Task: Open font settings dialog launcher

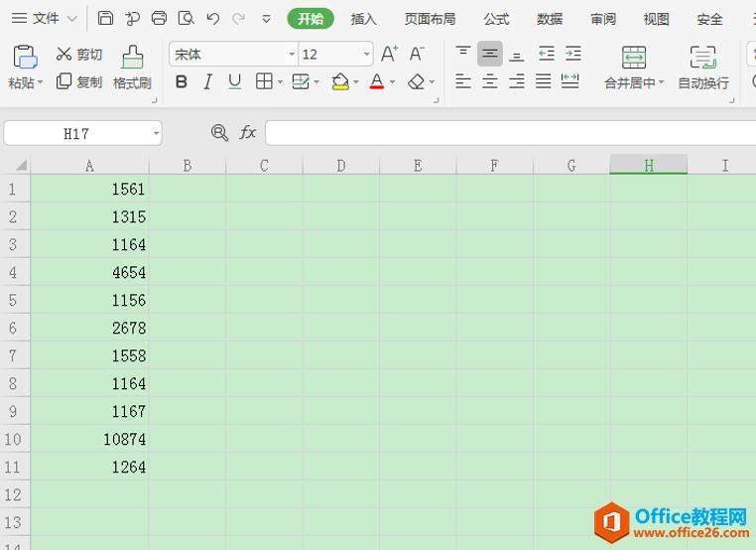Action: pos(436,100)
